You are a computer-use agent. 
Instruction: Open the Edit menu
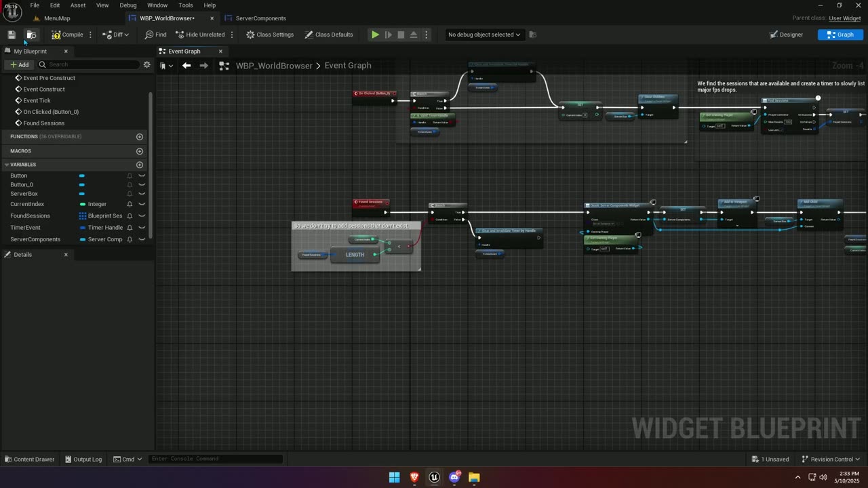pyautogui.click(x=55, y=5)
